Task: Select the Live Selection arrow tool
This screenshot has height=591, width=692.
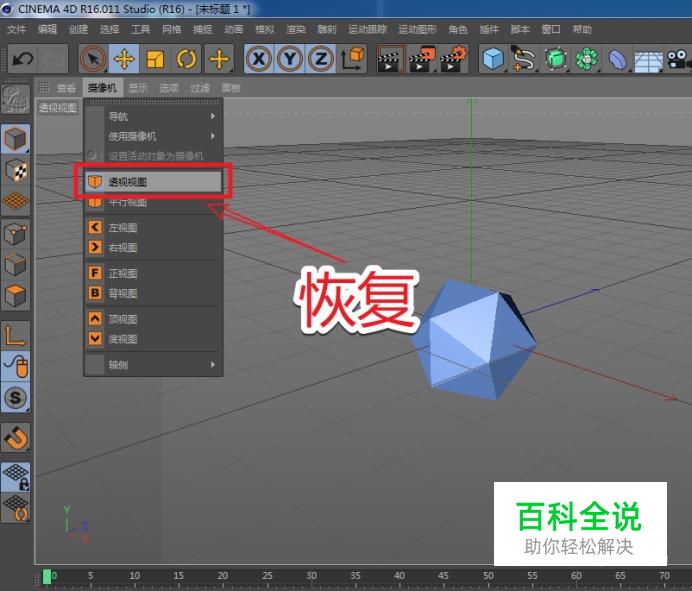Action: pos(93,59)
